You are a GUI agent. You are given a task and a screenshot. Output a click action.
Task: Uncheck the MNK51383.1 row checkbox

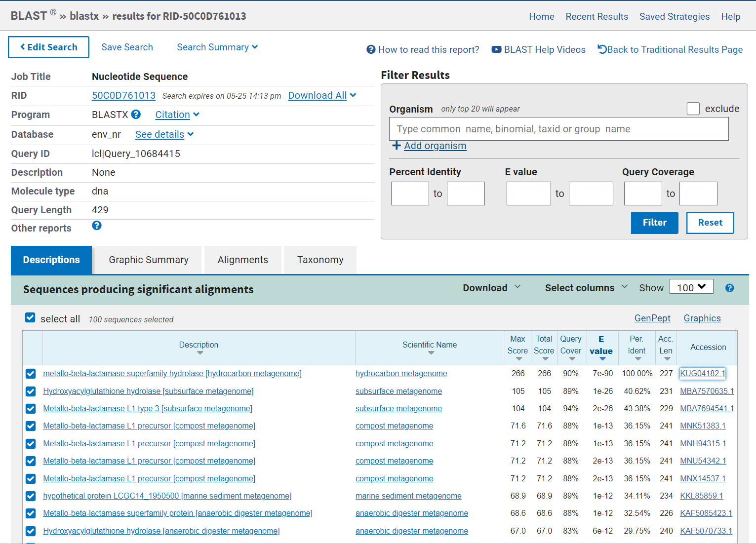[31, 426]
